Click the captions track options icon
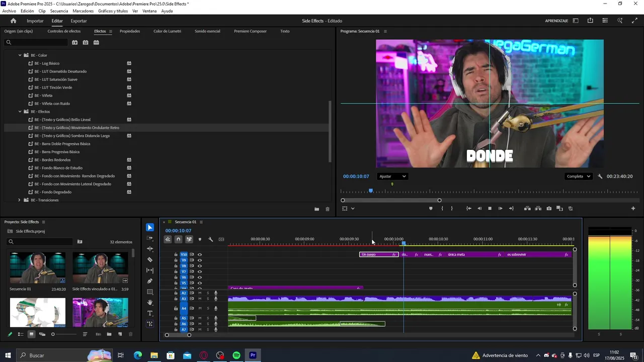The image size is (644, 362). click(x=221, y=239)
